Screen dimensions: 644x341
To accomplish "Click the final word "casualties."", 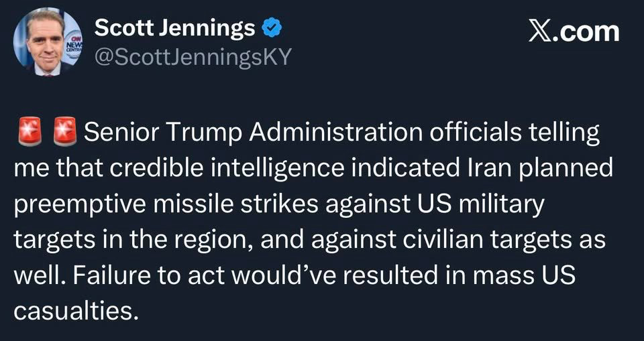I will click(x=75, y=310).
